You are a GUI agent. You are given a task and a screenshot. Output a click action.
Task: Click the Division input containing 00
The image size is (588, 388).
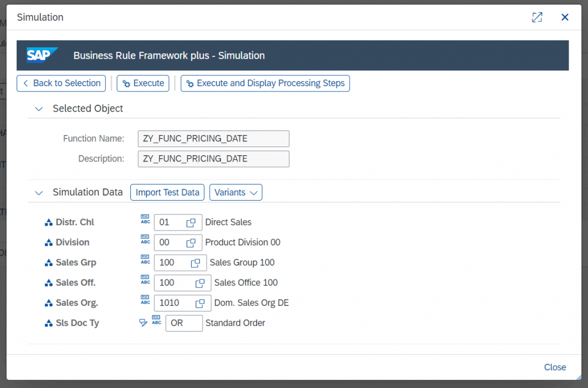pos(178,243)
